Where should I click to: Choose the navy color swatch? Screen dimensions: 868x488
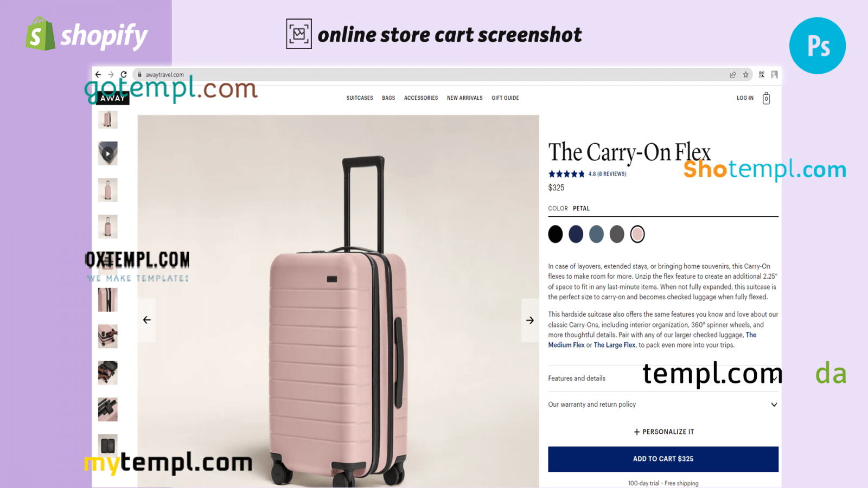(x=576, y=234)
